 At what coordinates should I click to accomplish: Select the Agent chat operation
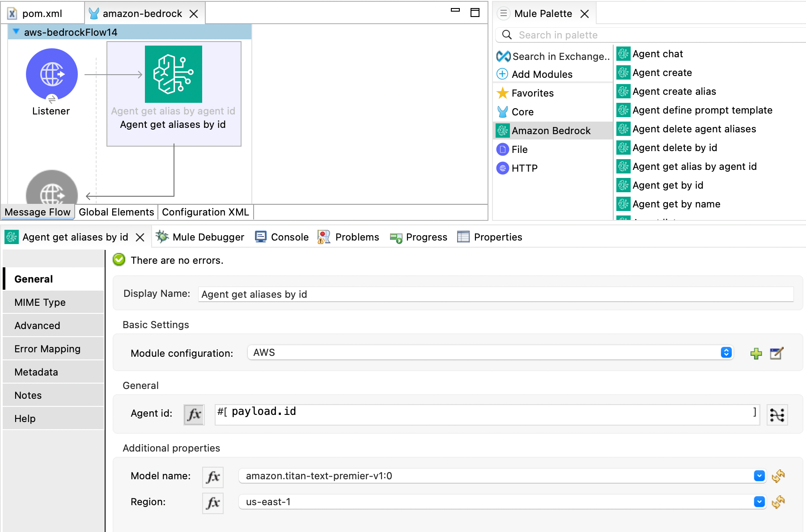[650, 54]
